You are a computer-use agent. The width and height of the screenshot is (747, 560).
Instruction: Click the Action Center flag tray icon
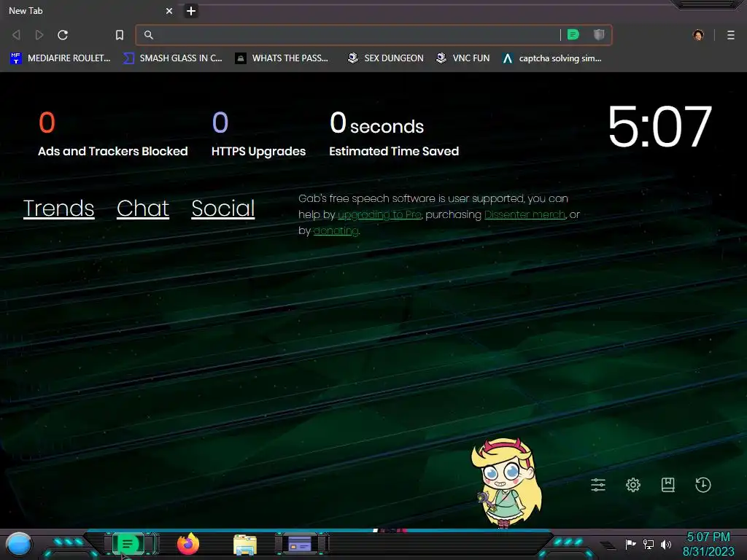630,544
